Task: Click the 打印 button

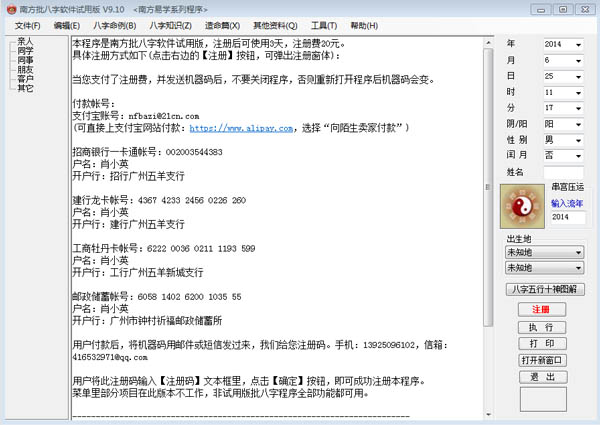Action: (x=542, y=344)
